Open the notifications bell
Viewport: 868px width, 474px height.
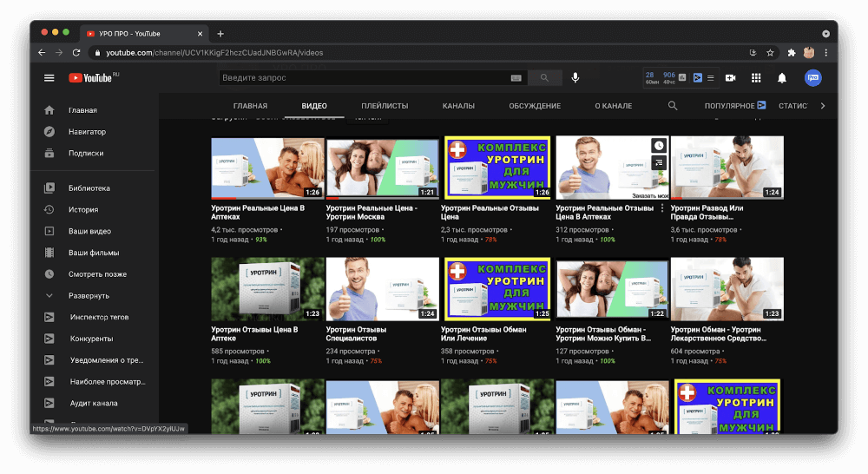[x=782, y=78]
